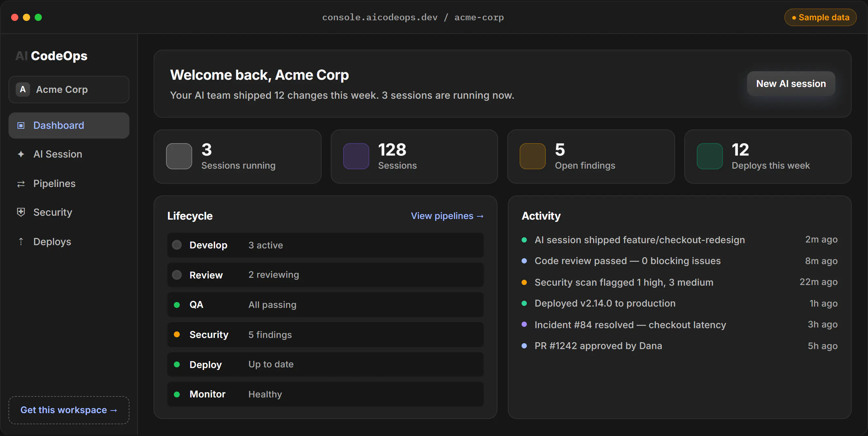Click the AI Session sparkle icon
This screenshot has width=868, height=436.
[21, 154]
